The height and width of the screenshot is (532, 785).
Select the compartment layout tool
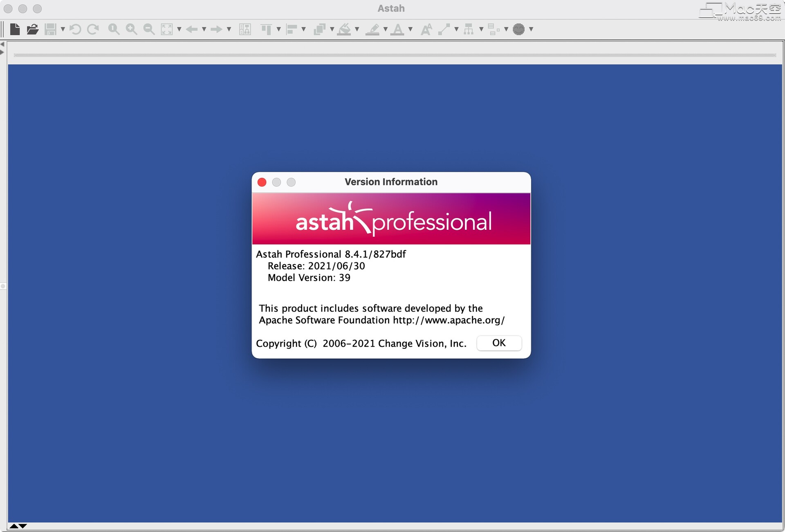494,29
